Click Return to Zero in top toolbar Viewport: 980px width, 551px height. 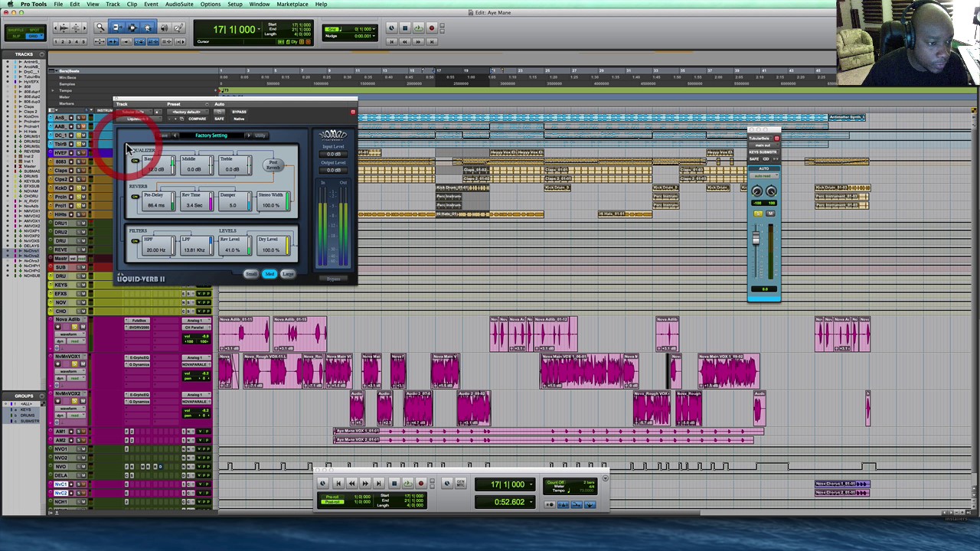[391, 42]
